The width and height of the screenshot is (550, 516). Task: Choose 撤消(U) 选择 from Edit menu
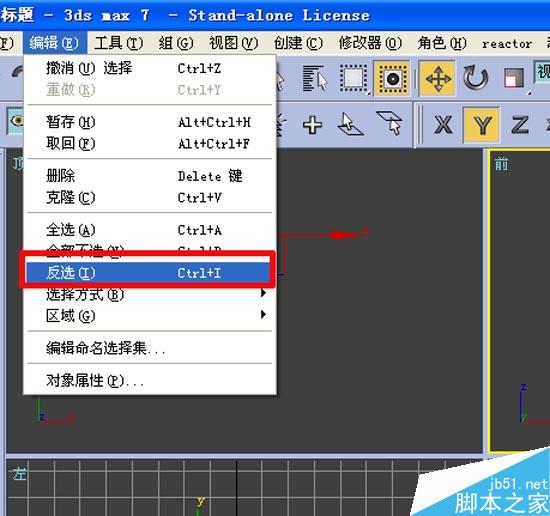tap(150, 68)
